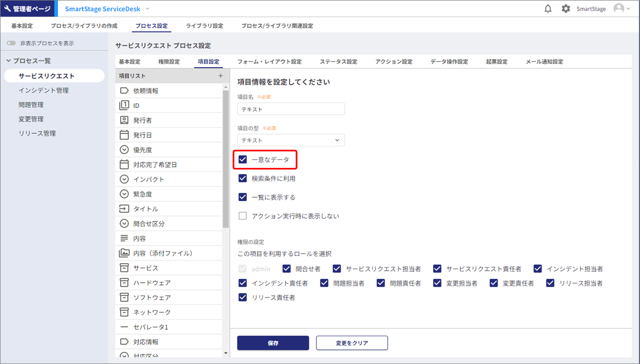Enable アクション実行時に表示しない checkbox

point(243,216)
